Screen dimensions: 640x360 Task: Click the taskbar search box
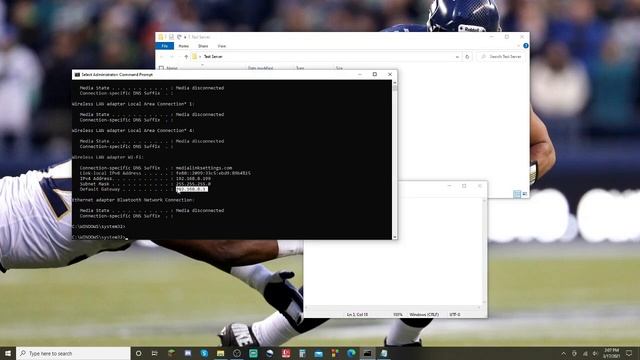(x=73, y=353)
